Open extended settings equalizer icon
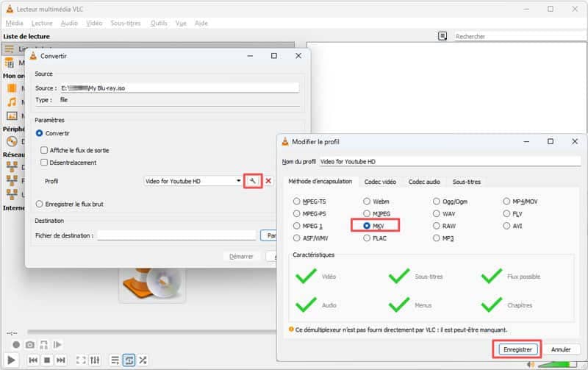588x370 pixels. coord(96,360)
